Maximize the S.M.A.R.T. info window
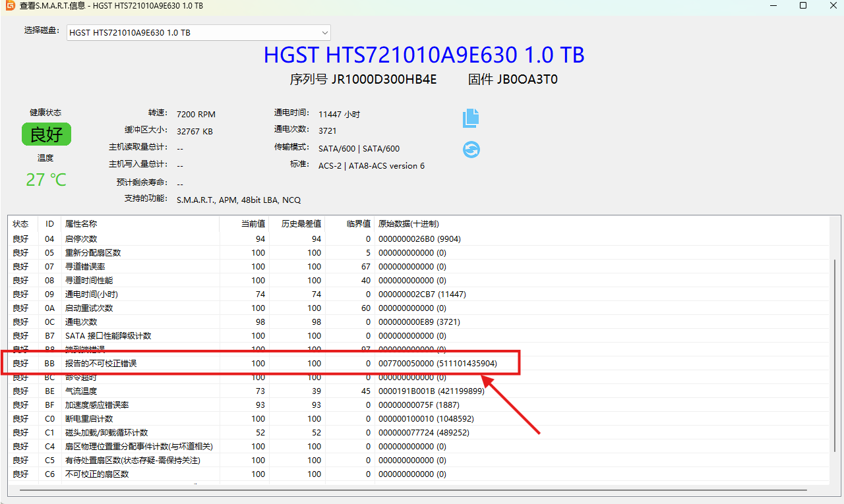844x504 pixels. (x=802, y=6)
